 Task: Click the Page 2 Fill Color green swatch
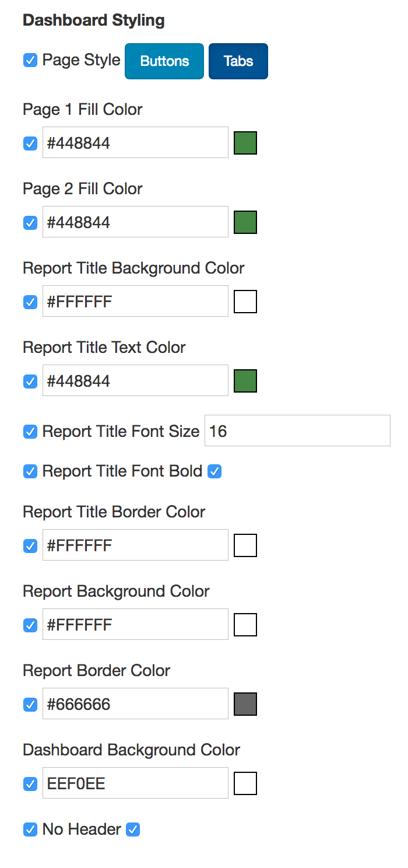(245, 222)
